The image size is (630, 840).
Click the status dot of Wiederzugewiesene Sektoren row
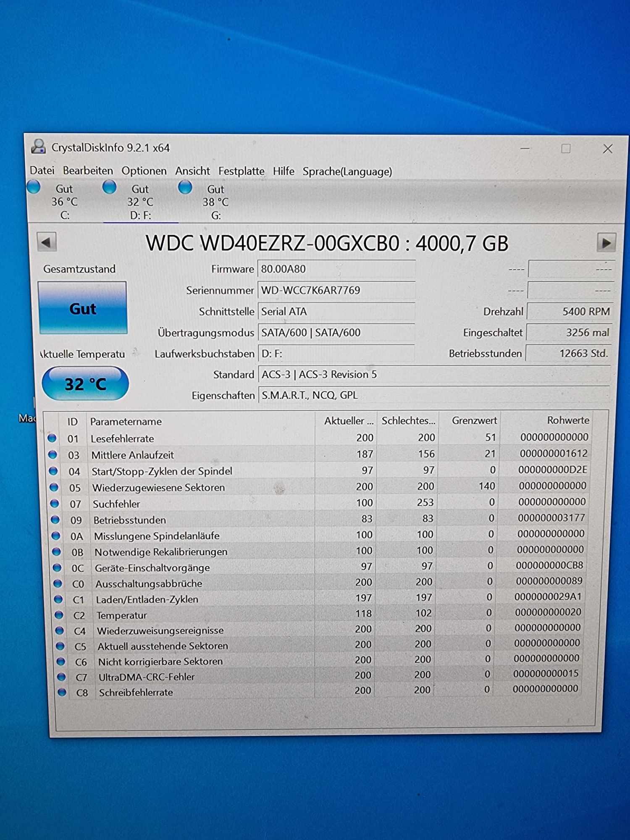54,487
